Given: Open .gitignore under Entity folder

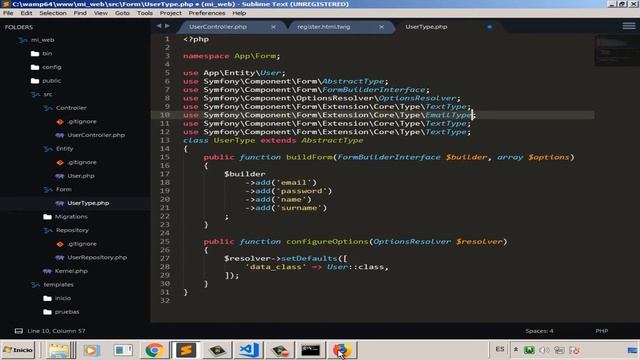Looking at the screenshot, I should click(x=82, y=162).
